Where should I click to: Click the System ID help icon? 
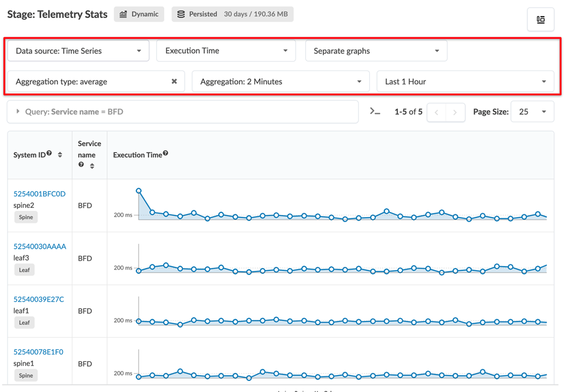(50, 154)
